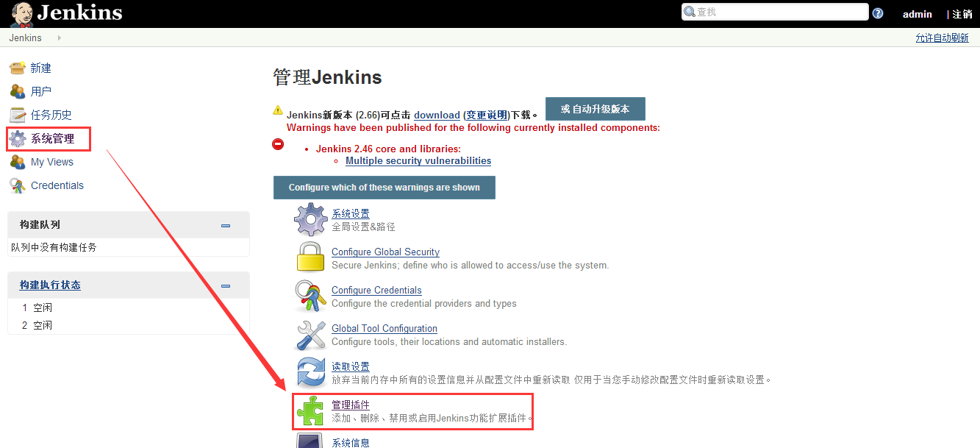Click the red stop security warning icon
The image size is (980, 448).
[x=278, y=144]
